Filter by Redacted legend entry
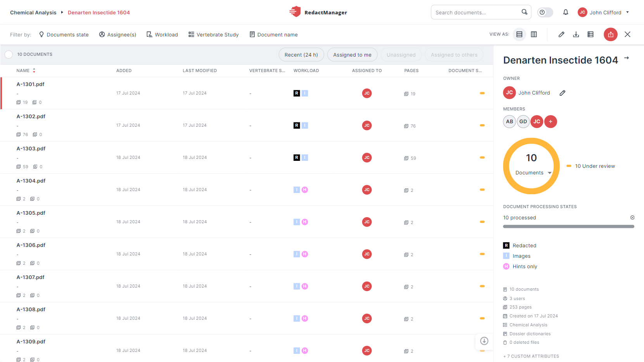644x362 pixels. click(520, 245)
